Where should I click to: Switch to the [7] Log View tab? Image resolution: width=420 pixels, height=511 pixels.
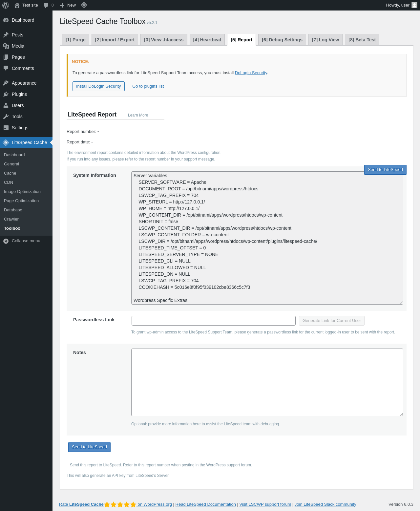coord(325,40)
